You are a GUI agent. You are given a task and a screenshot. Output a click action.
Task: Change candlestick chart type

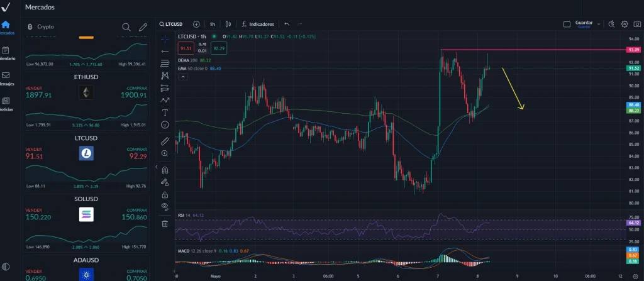pos(228,25)
